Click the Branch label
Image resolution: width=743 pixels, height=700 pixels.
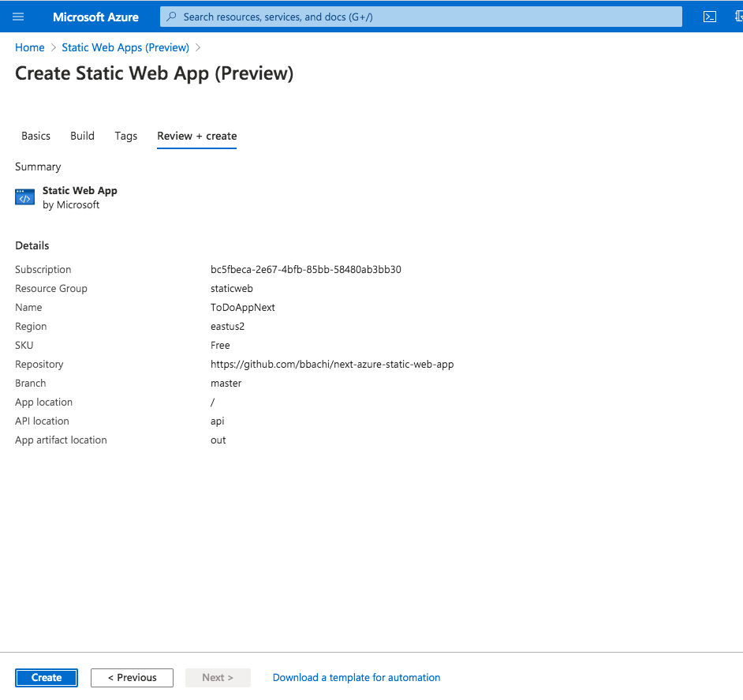pyautogui.click(x=31, y=384)
